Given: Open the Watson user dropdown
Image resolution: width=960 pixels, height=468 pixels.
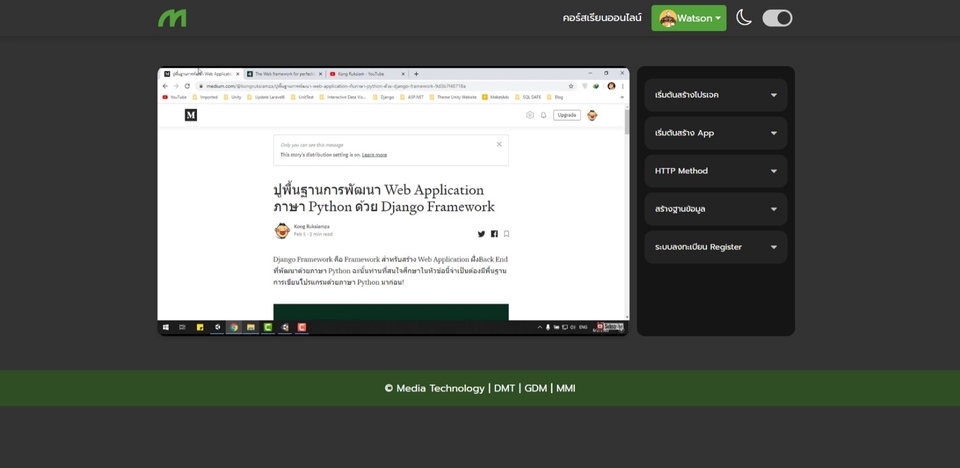Looking at the screenshot, I should point(689,18).
